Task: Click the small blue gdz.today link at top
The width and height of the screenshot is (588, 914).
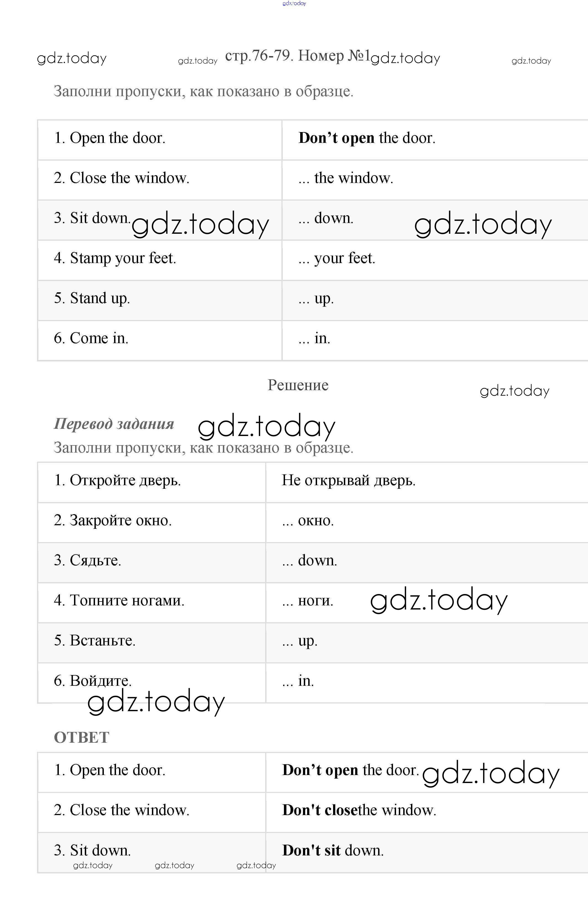Action: 294,3
